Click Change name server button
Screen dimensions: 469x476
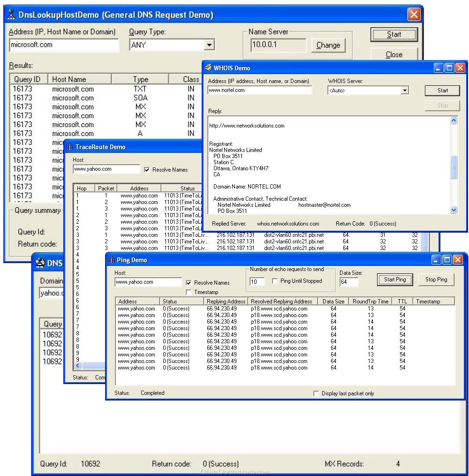(328, 45)
